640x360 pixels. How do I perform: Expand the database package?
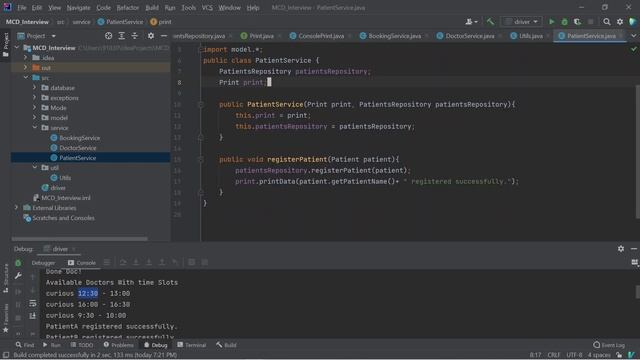click(x=35, y=87)
